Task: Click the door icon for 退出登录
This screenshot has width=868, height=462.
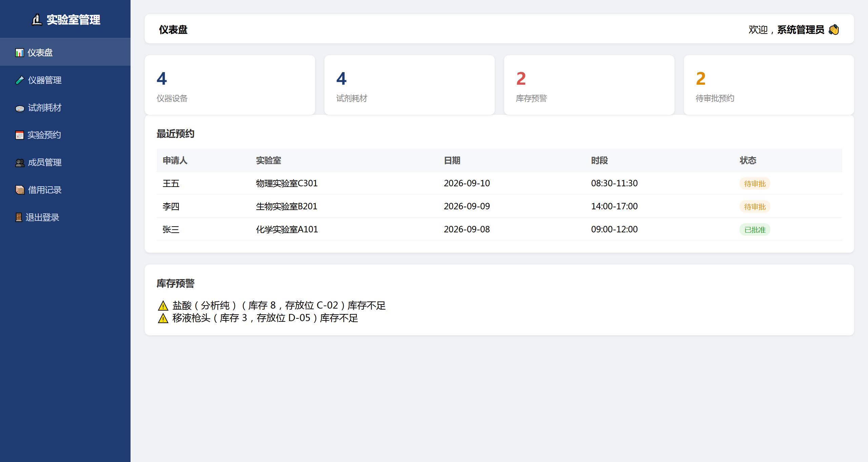Action: click(19, 217)
